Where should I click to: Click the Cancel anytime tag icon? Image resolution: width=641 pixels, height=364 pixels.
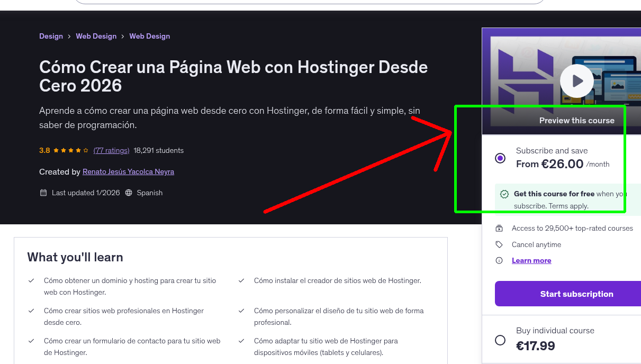[x=499, y=244]
